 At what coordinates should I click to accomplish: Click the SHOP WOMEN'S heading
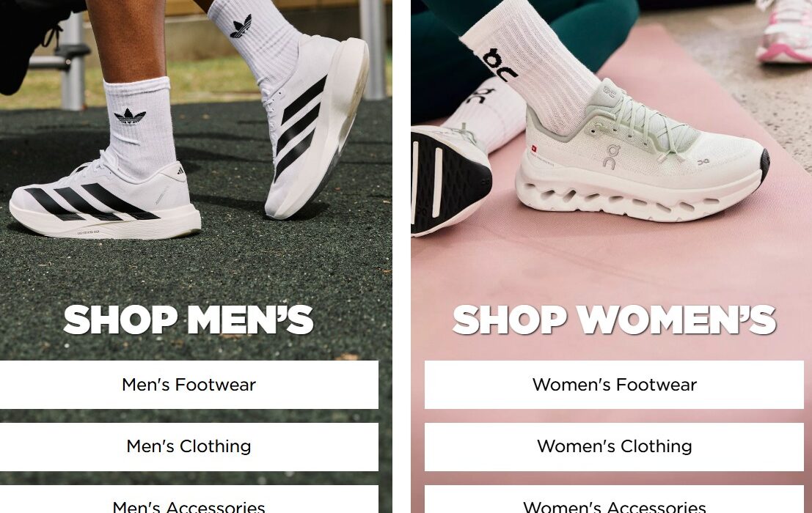pyautogui.click(x=614, y=320)
